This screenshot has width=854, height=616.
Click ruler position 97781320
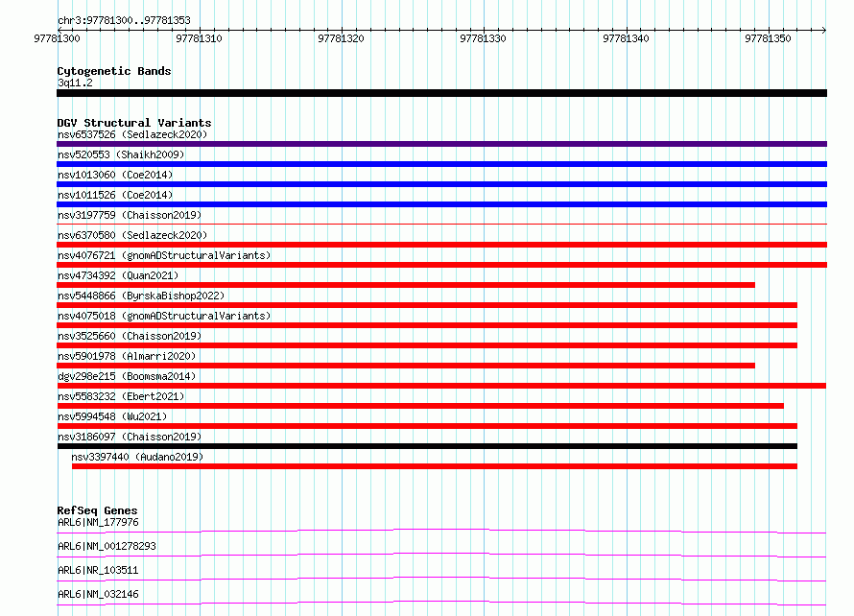coord(341,38)
